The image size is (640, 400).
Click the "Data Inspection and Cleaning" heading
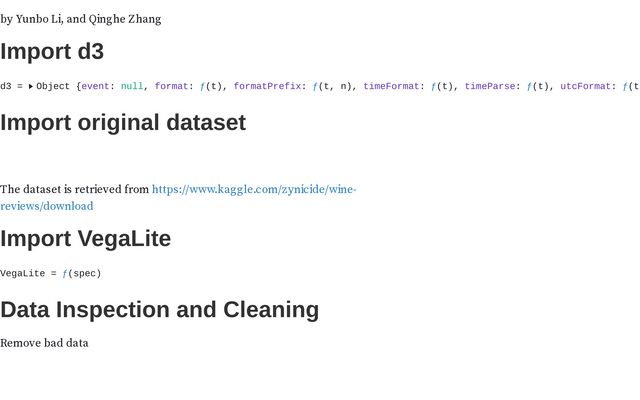click(160, 310)
